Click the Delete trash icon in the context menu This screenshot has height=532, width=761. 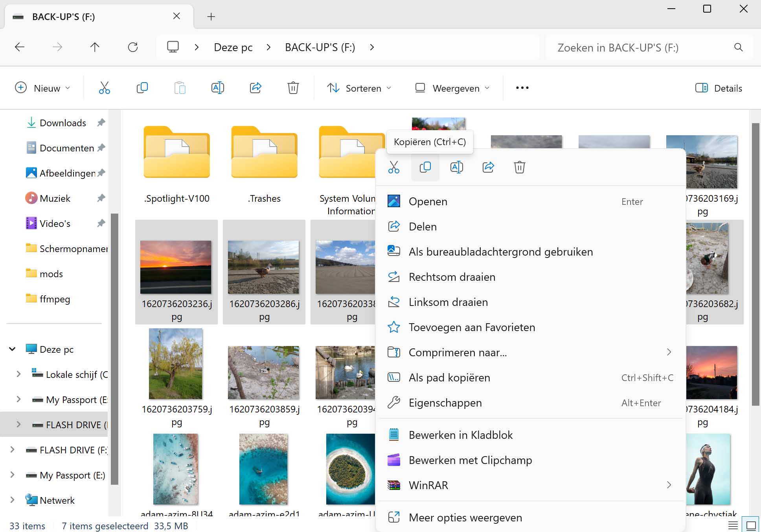tap(519, 167)
